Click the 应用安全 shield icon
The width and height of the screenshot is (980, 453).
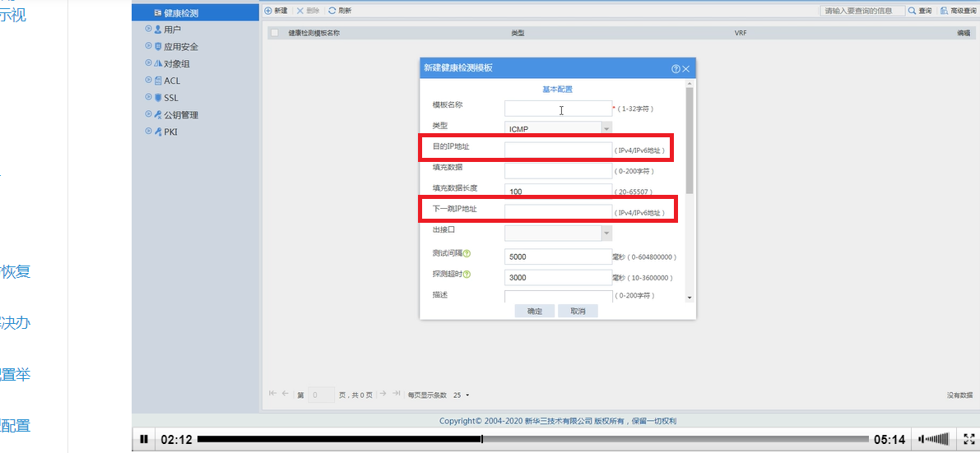pyautogui.click(x=158, y=46)
